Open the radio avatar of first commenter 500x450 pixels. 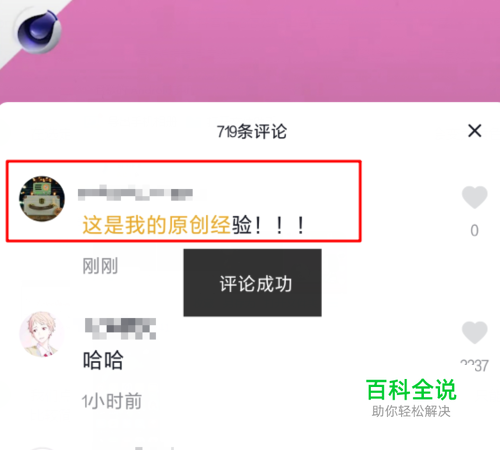tap(42, 199)
